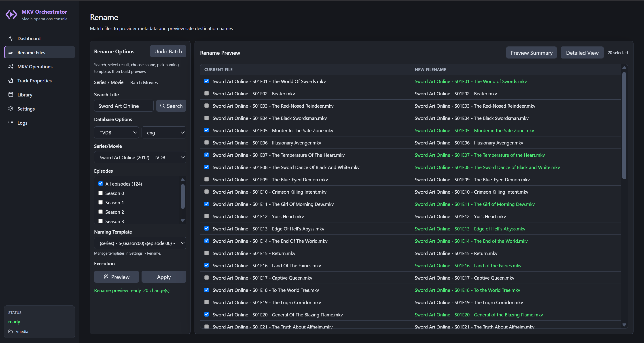
Task: Click the NEW FILENAME column header
Action: 430,70
